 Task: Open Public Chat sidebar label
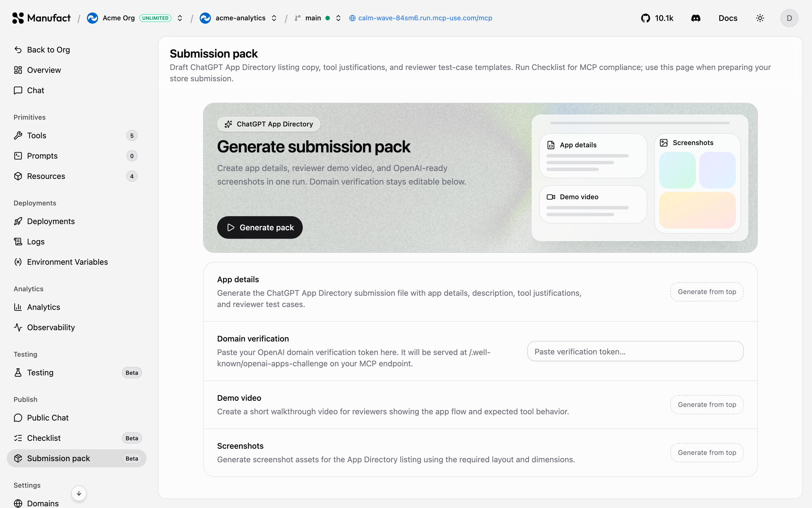pos(48,418)
